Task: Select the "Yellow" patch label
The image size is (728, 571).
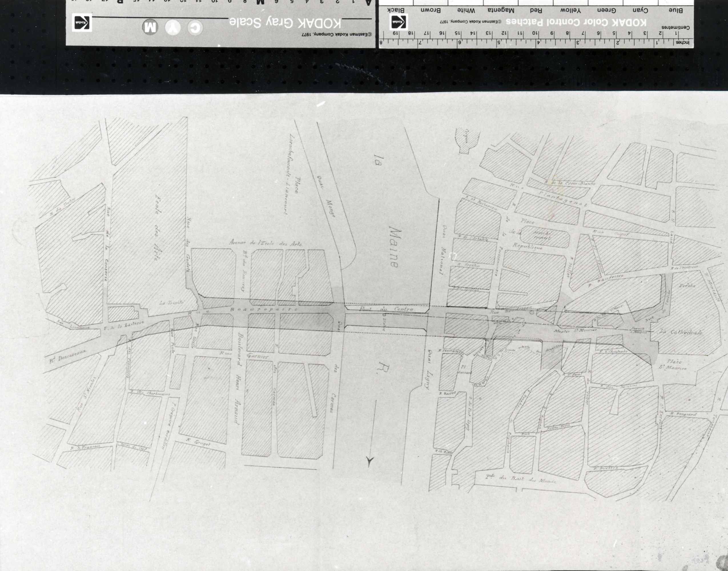Action: (x=571, y=10)
